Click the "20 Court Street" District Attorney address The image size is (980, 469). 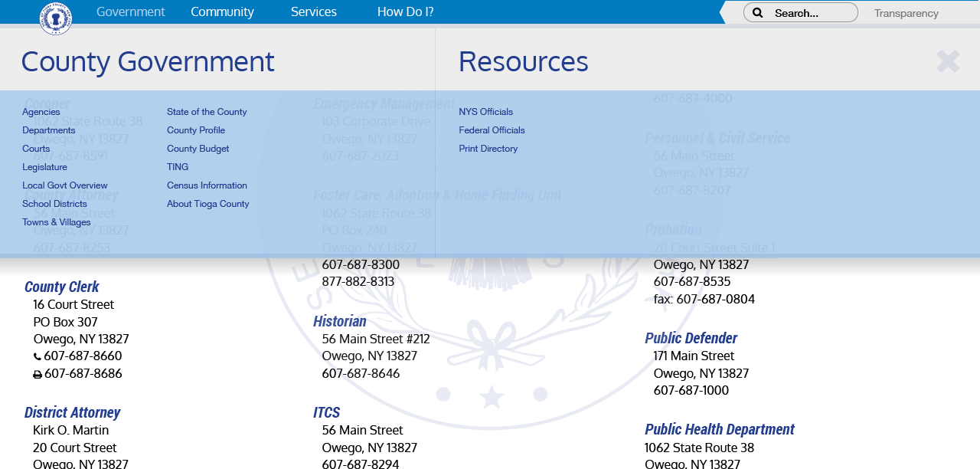75,448
